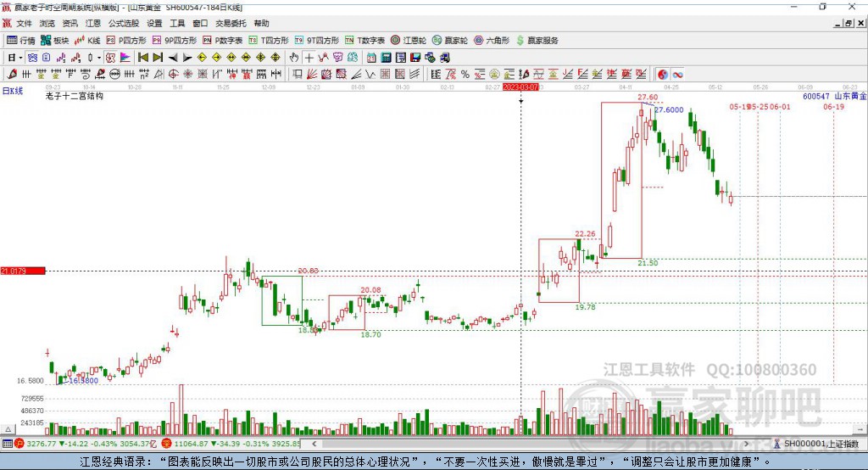Expand the corner triangle beside volume pane
868x470 pixels.
pos(8,429)
